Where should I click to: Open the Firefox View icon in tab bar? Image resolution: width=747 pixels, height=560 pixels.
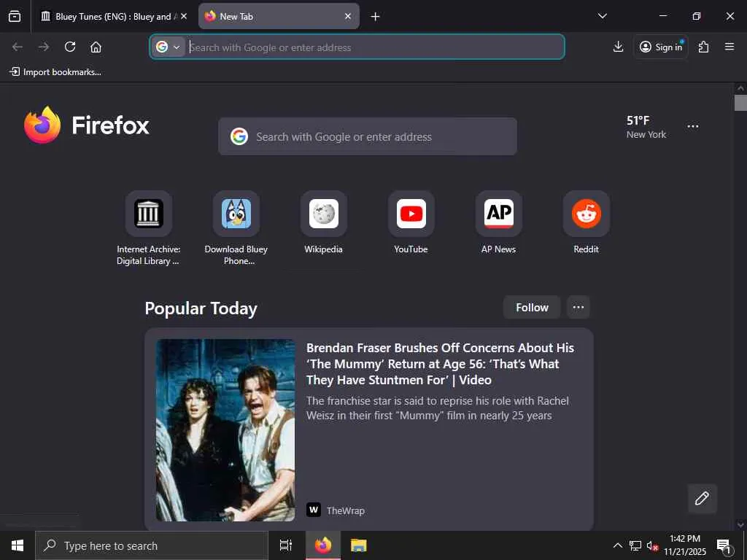click(15, 16)
